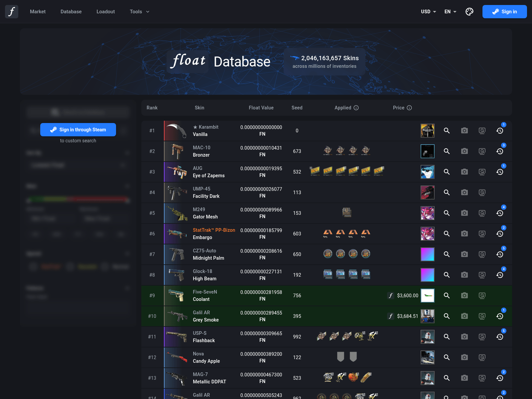Click the first sticker on Glock-18 High Beam
This screenshot has width=532, height=399.
point(328,275)
